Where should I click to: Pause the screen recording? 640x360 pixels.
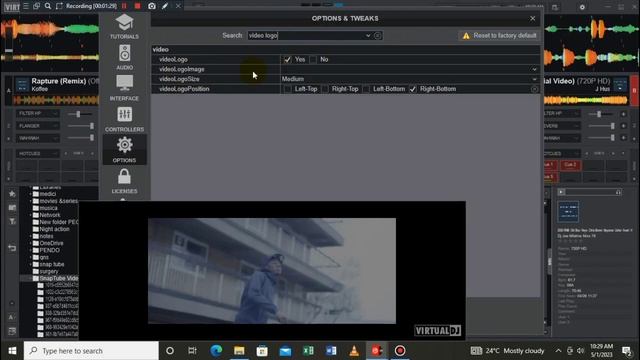tap(124, 6)
